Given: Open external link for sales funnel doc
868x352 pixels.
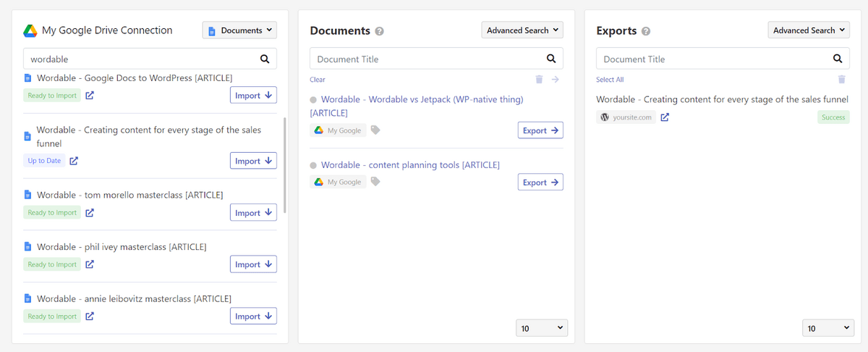Looking at the screenshot, I should pos(74,161).
